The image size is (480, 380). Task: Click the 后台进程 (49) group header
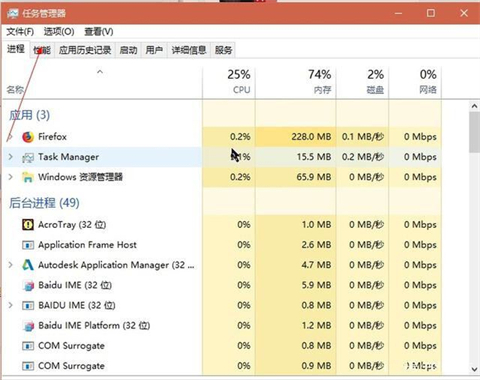coord(44,203)
